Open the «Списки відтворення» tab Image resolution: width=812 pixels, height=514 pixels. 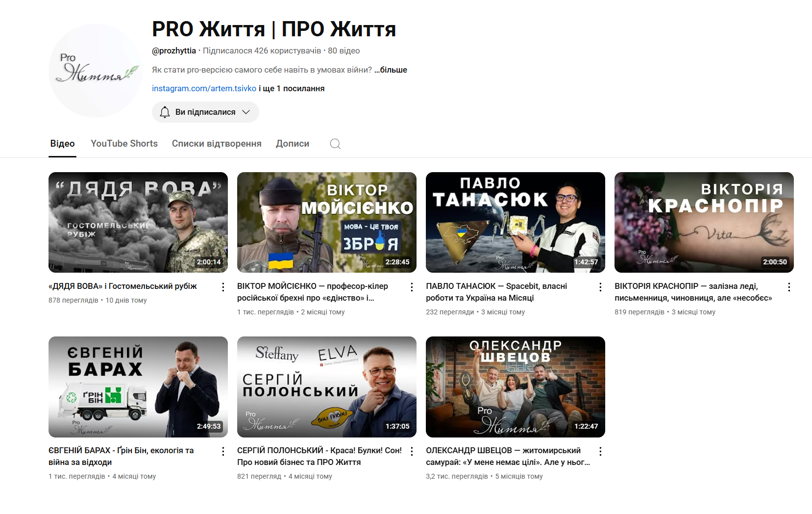point(217,144)
